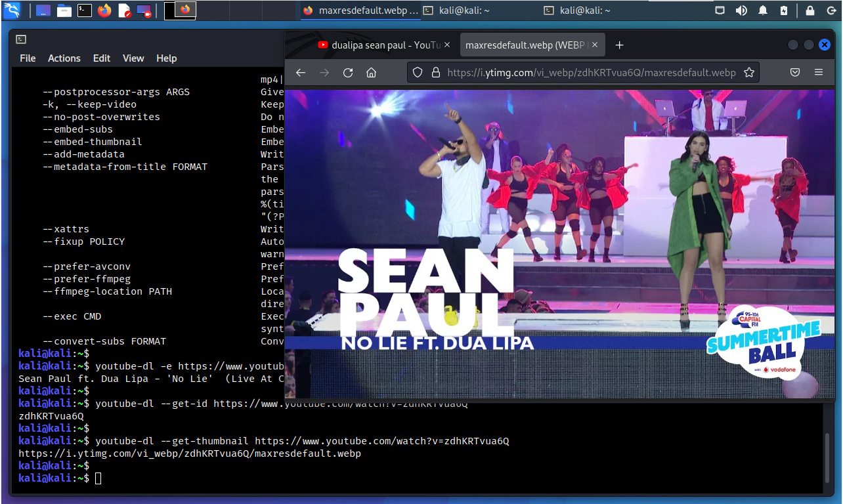Go to Firefox home page

[x=372, y=73]
